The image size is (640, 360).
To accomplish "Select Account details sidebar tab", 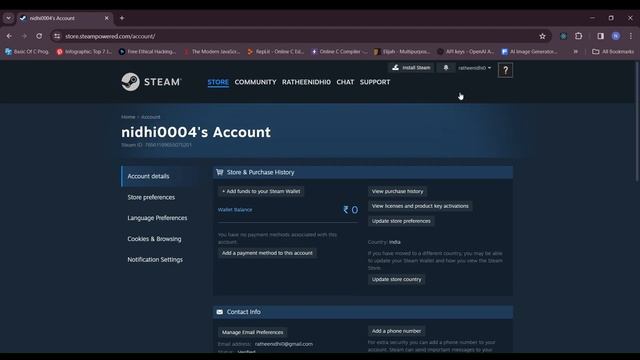I will (x=158, y=176).
